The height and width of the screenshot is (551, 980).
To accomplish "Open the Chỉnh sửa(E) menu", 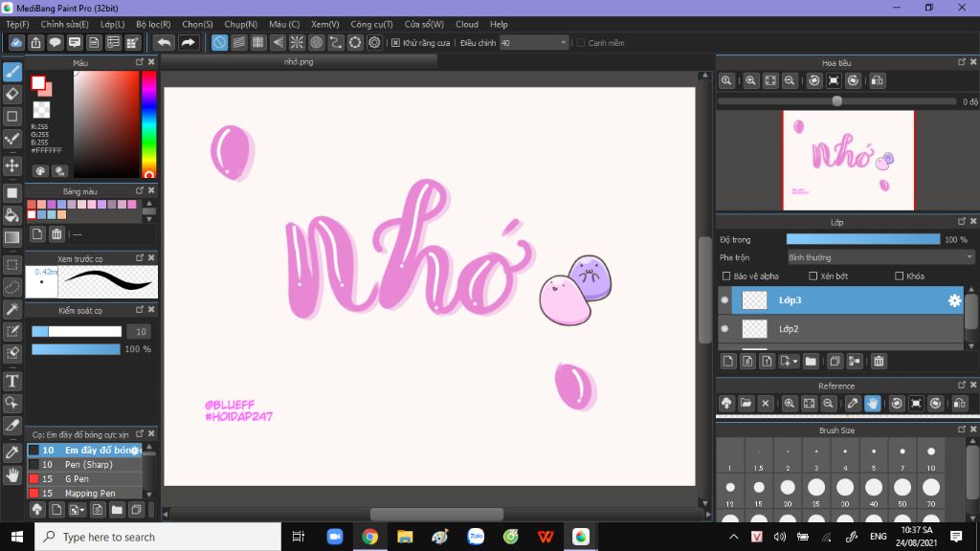I will [x=64, y=24].
